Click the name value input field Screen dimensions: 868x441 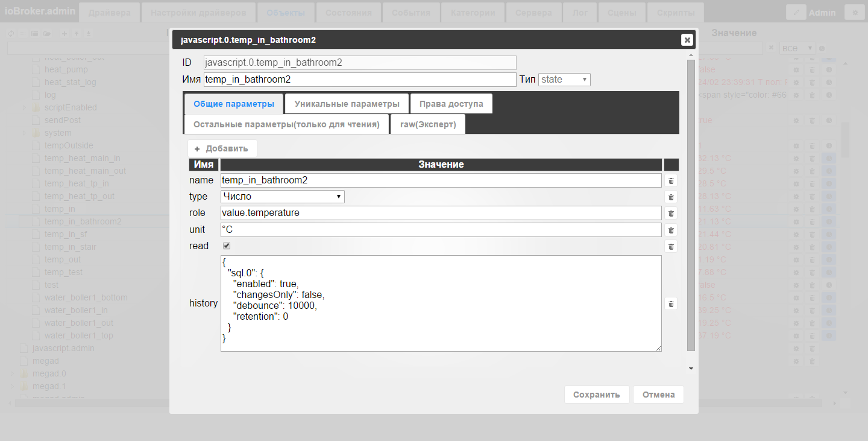pyautogui.click(x=441, y=180)
